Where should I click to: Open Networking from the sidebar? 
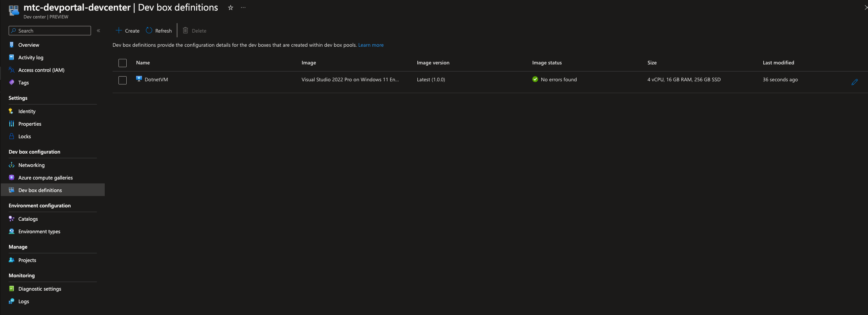[31, 165]
